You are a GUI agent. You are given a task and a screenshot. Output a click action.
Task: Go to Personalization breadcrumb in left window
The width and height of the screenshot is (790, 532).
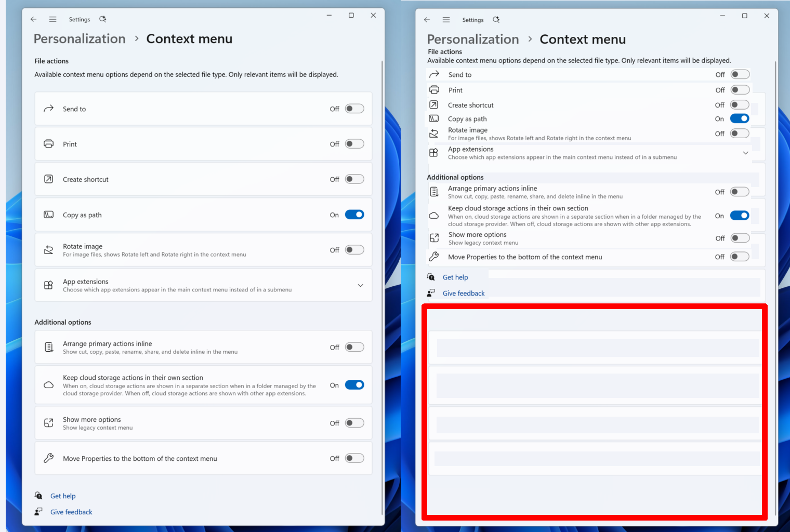pyautogui.click(x=80, y=39)
